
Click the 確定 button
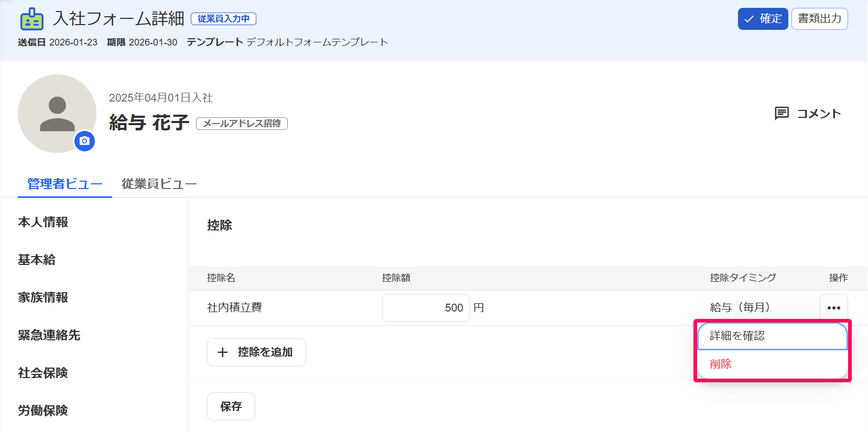click(x=763, y=19)
